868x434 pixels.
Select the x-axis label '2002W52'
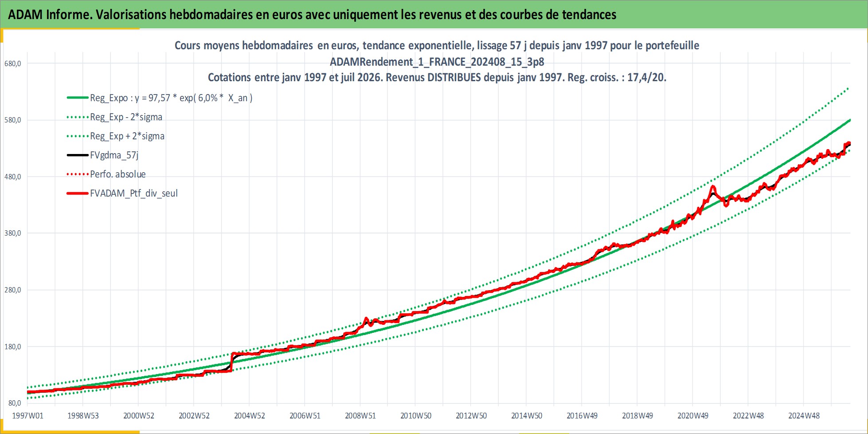tap(194, 416)
